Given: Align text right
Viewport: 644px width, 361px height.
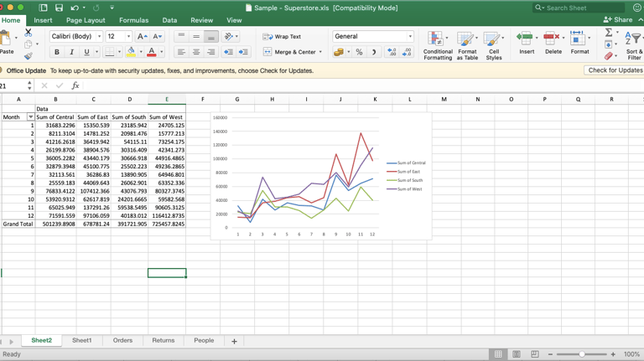Looking at the screenshot, I should [211, 52].
